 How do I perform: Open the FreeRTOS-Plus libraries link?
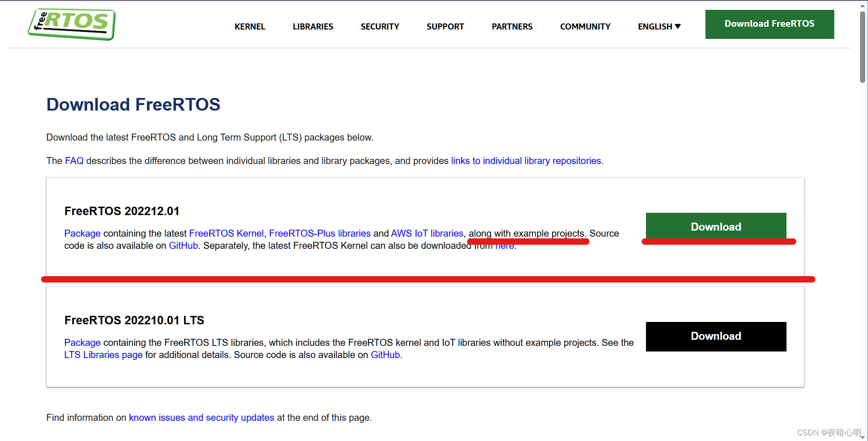click(319, 233)
